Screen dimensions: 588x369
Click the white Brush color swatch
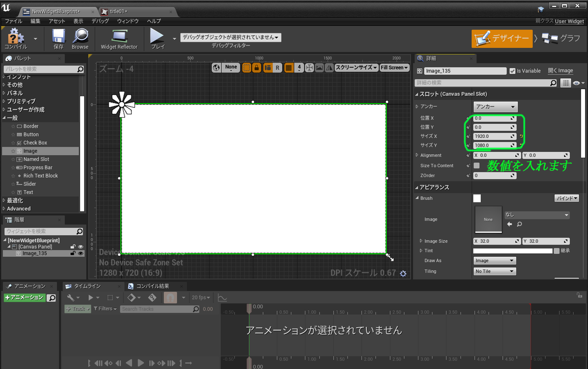(x=477, y=198)
